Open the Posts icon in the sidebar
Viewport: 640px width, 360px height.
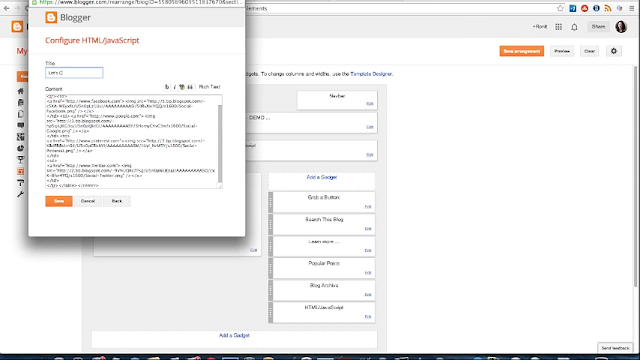(x=21, y=102)
